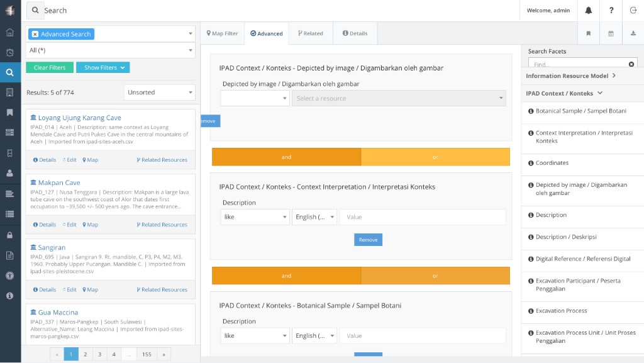Toggle 'and' above the Context Interpretation filter

[286, 157]
